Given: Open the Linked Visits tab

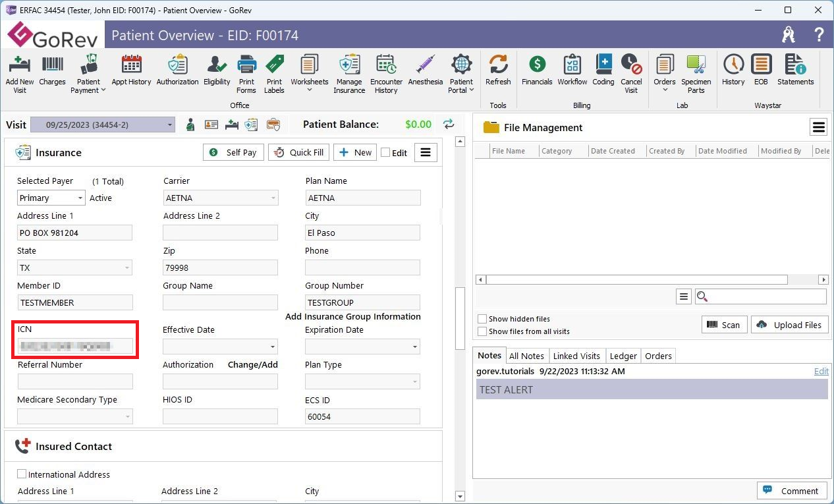Looking at the screenshot, I should pyautogui.click(x=576, y=356).
